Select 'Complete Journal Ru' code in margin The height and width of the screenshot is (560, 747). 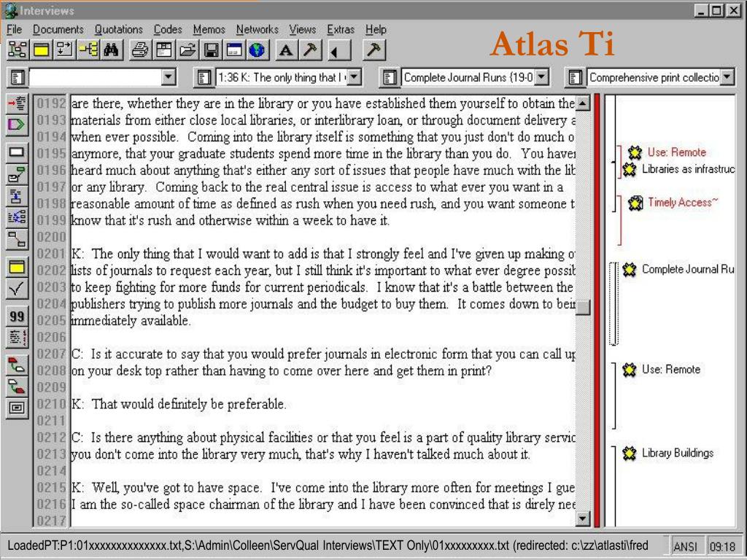(688, 270)
